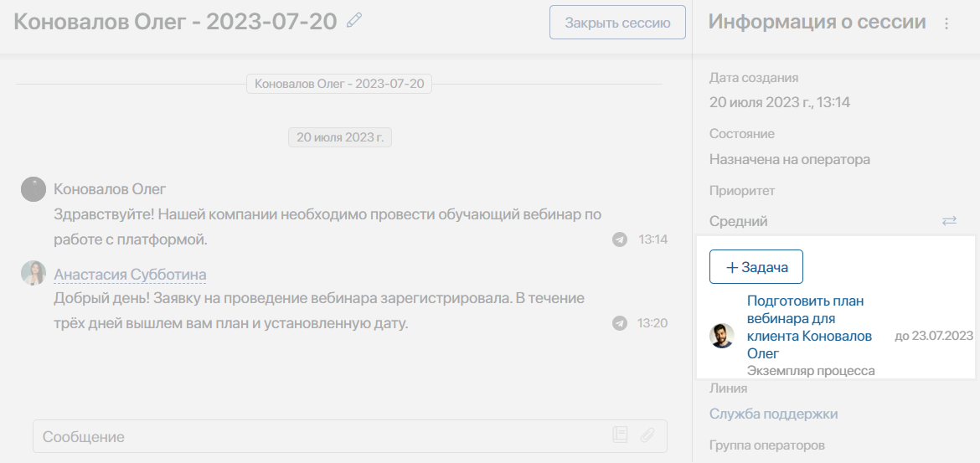Click Анастасия Субботина's profile photo
This screenshot has width=980, height=463.
(x=33, y=273)
